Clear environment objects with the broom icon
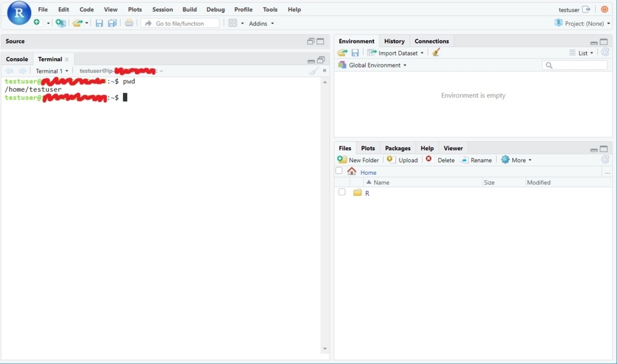617x364 pixels. [436, 52]
